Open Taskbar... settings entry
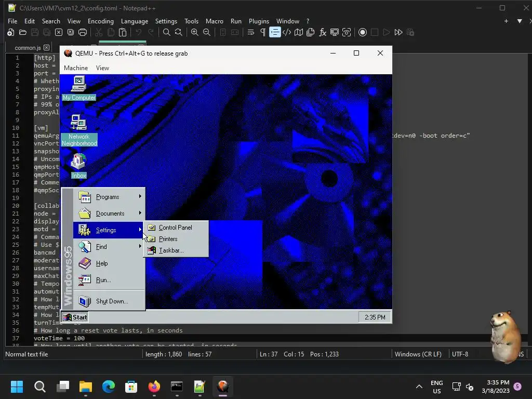 click(176, 250)
